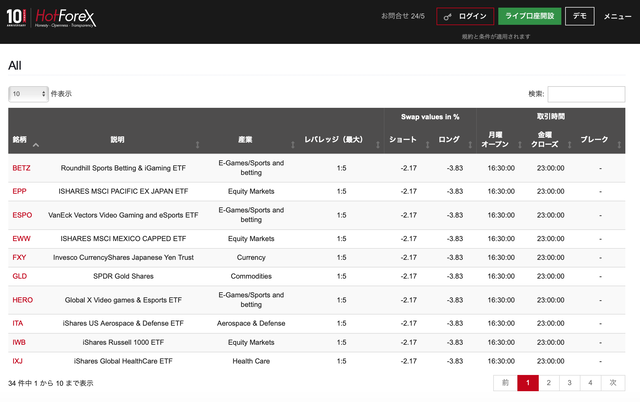Go to pagination page 4

[x=590, y=383]
